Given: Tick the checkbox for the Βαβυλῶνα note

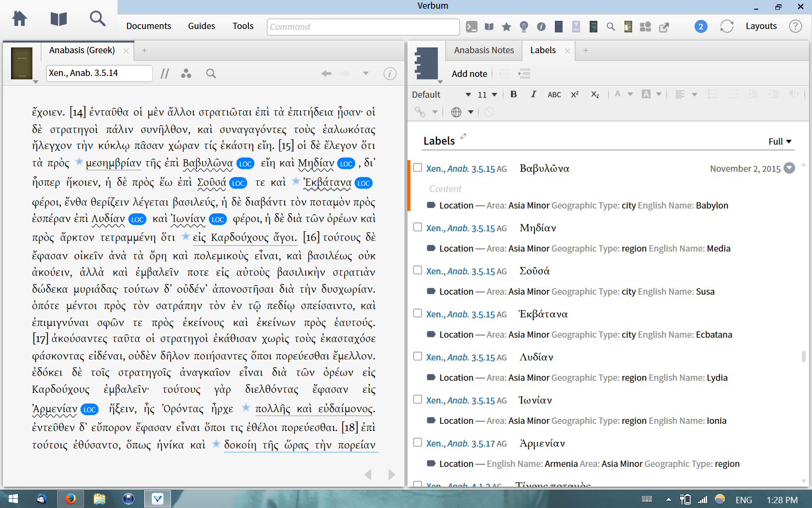Looking at the screenshot, I should (418, 167).
